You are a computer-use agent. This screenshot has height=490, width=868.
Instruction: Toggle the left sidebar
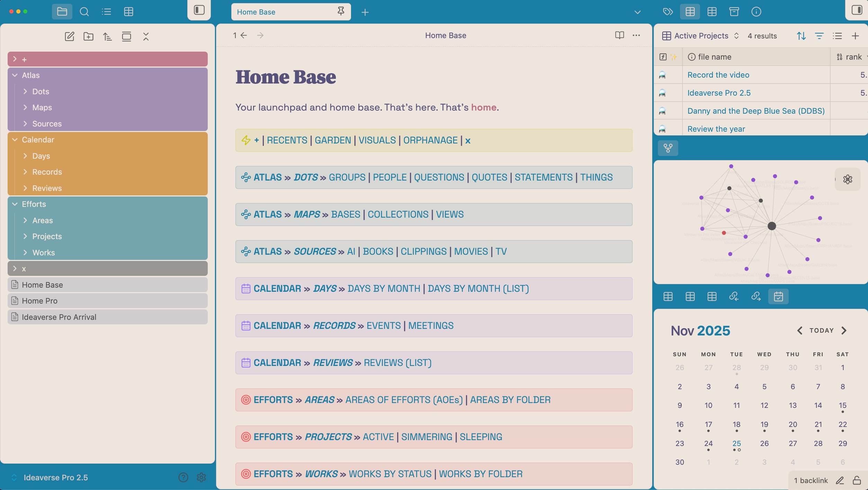point(199,10)
